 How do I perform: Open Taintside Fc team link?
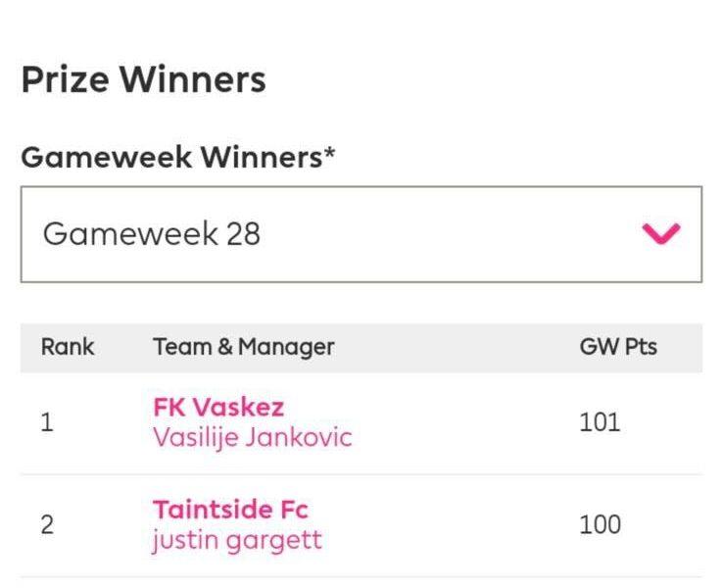tap(230, 510)
